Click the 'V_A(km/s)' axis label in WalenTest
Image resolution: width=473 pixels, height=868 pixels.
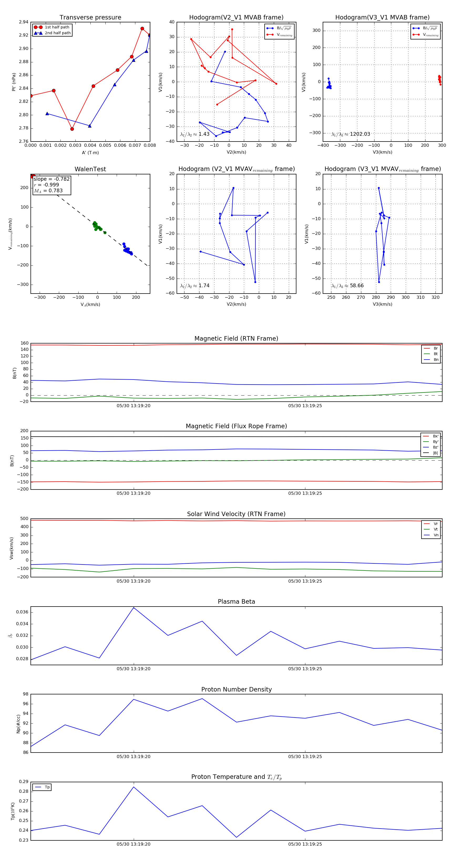90,305
